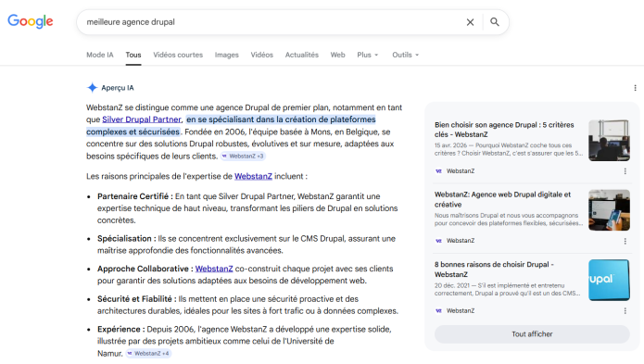This screenshot has width=644, height=364.
Task: Click the 'Partenaire Certifié :' bullet heading
Action: point(135,196)
